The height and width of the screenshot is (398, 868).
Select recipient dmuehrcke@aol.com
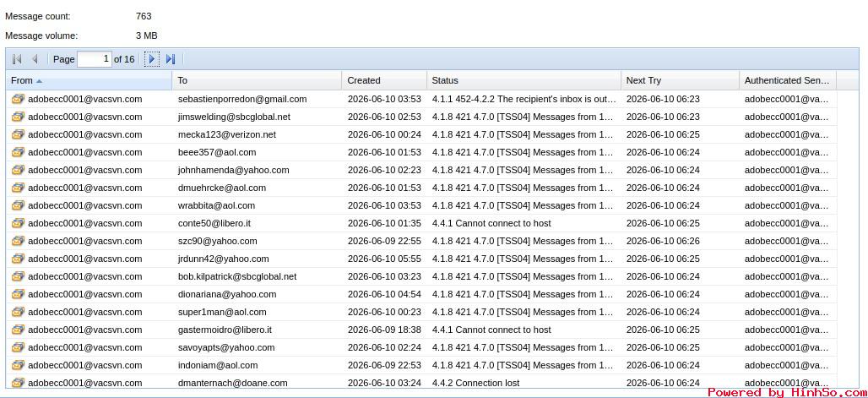click(x=222, y=188)
